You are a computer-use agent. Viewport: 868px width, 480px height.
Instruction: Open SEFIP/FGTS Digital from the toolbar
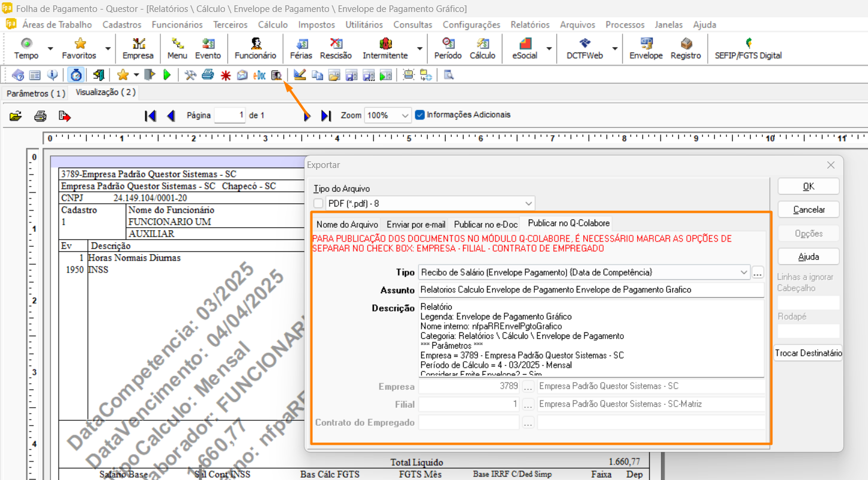click(x=748, y=49)
